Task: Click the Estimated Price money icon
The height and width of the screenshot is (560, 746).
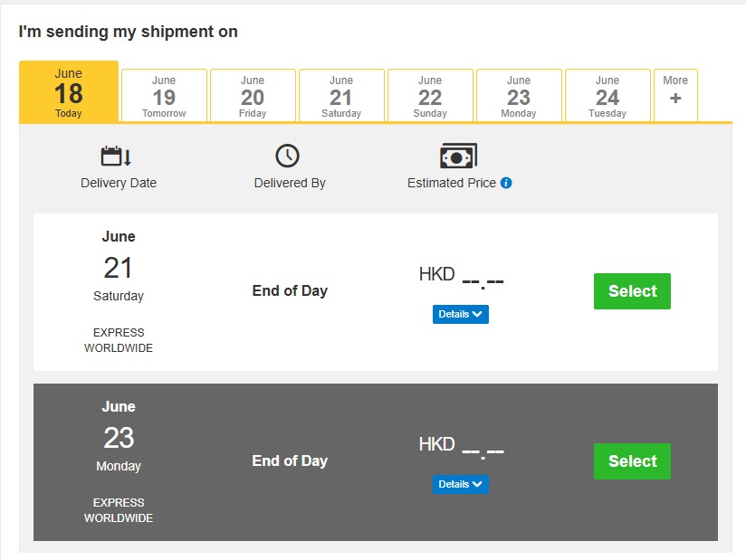Action: (x=458, y=156)
